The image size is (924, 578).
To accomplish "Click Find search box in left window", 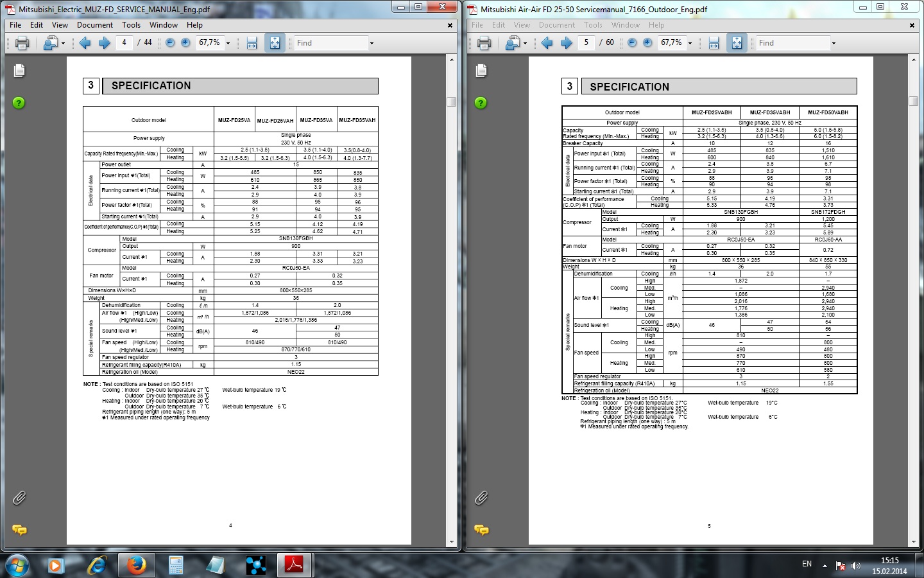I will coord(331,43).
